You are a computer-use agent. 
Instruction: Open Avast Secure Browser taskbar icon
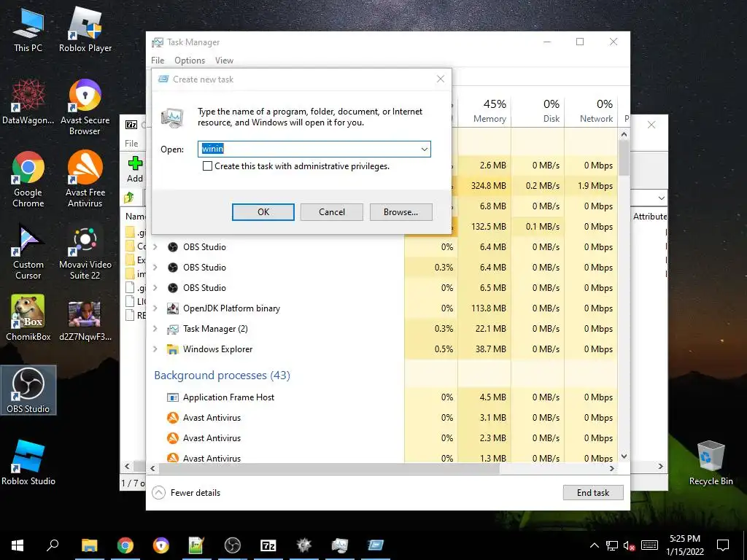pyautogui.click(x=161, y=545)
